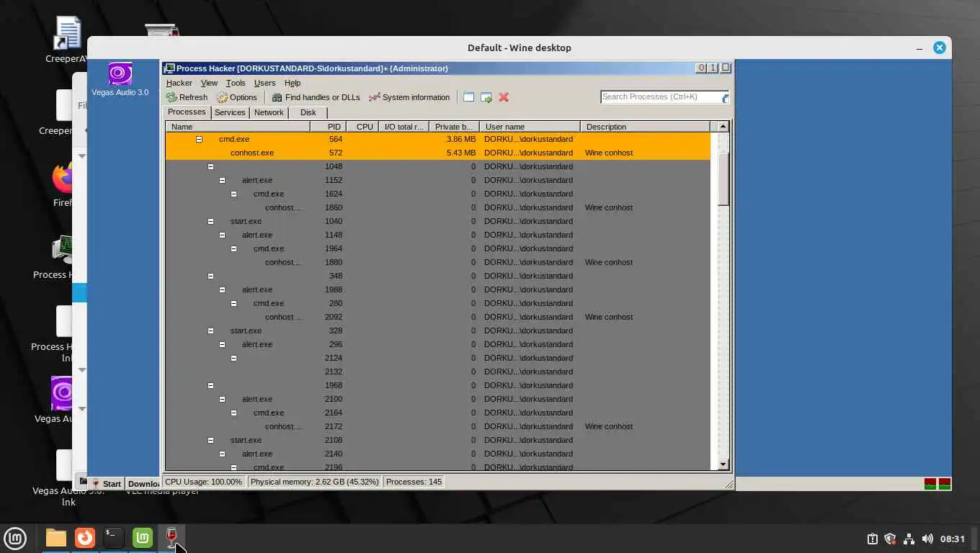Open the Files folder icon in panel

[x=55, y=538]
